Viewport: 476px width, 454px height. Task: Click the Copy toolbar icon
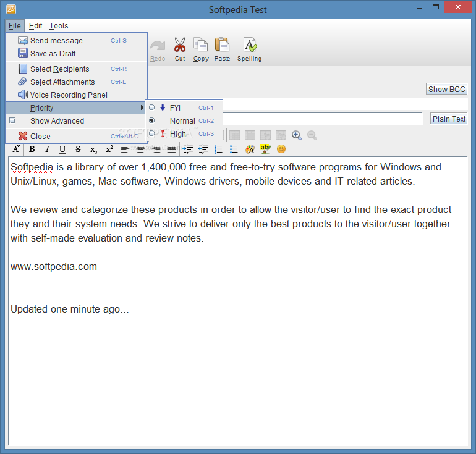point(201,45)
